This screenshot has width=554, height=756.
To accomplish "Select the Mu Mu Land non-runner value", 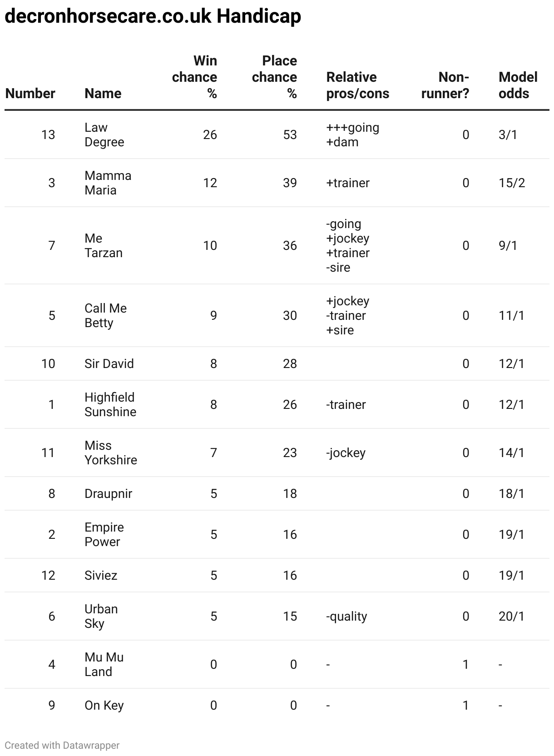I will pos(465,665).
